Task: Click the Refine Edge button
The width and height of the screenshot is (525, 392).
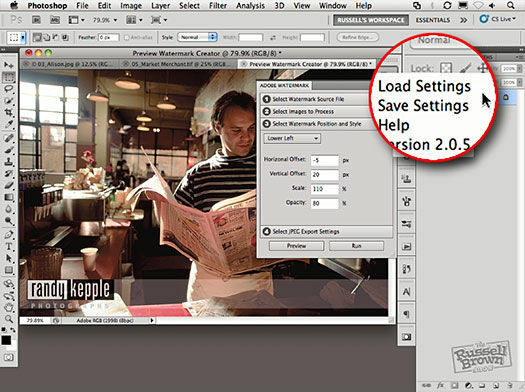Action: [358, 37]
